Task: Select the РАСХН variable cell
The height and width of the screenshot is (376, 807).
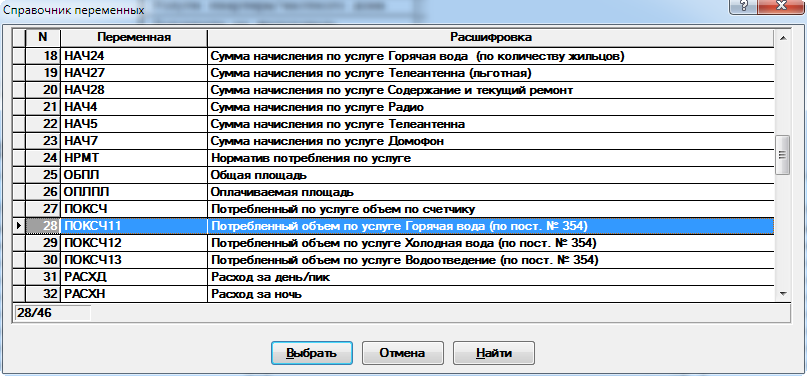Action: point(134,294)
